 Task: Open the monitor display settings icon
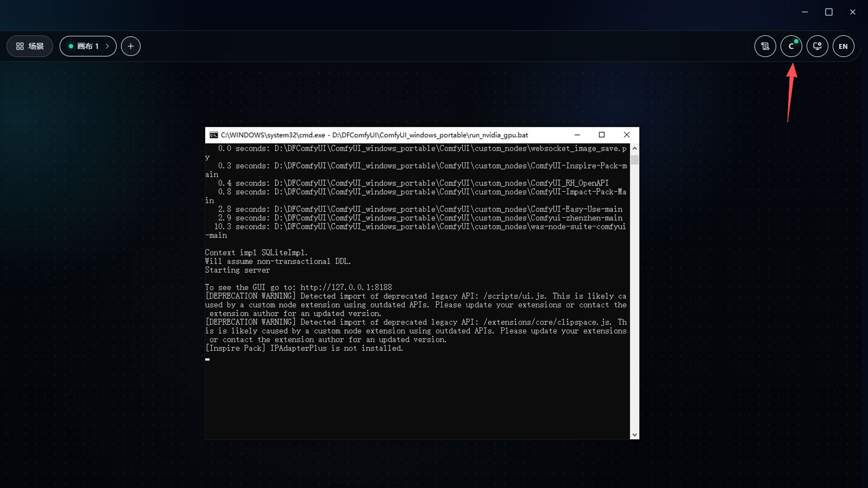pyautogui.click(x=818, y=46)
